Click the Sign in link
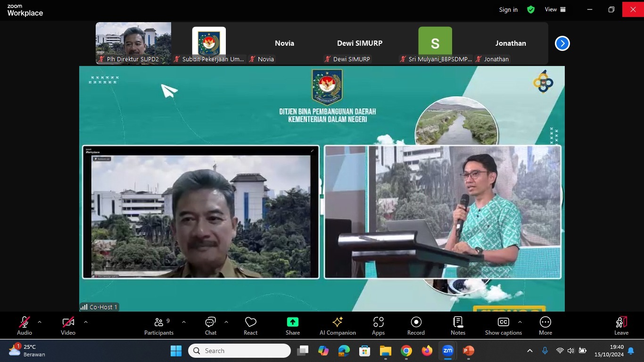The height and width of the screenshot is (362, 644). [508, 9]
